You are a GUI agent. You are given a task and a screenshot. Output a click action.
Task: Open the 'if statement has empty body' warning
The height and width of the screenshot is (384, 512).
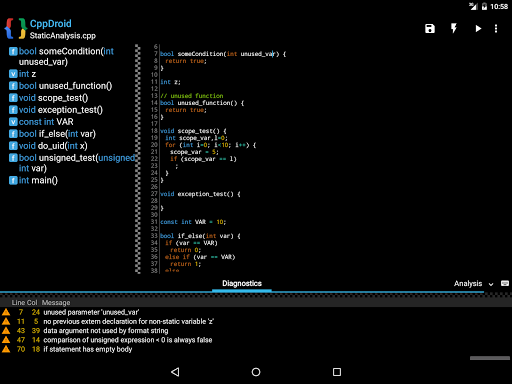[88, 349]
